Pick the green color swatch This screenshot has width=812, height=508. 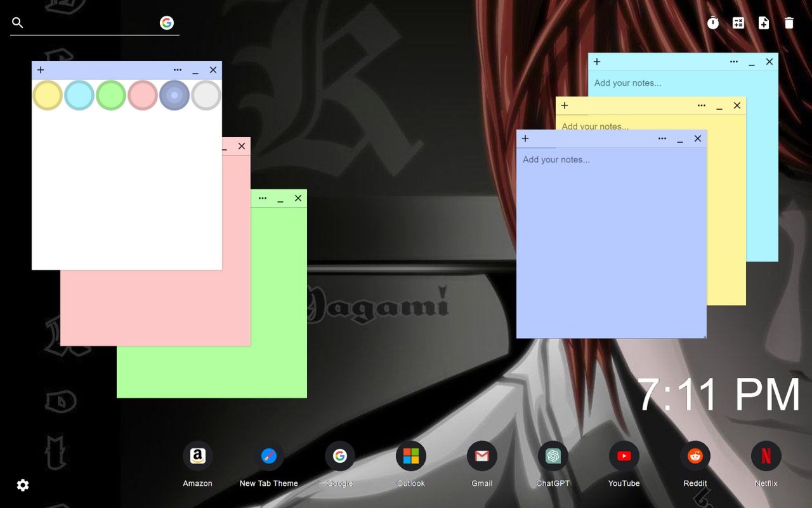111,95
